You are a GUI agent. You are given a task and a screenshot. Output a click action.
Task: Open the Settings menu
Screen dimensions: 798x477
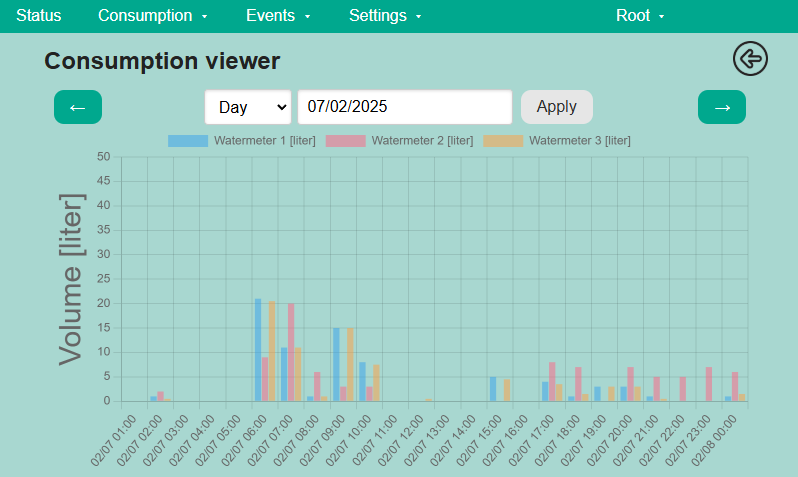tap(385, 16)
